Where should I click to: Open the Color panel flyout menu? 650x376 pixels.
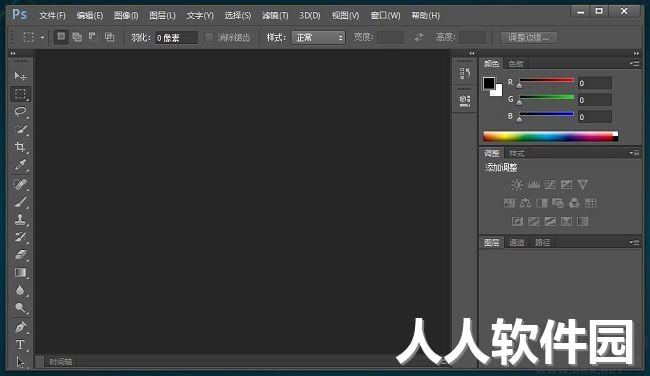coord(634,63)
